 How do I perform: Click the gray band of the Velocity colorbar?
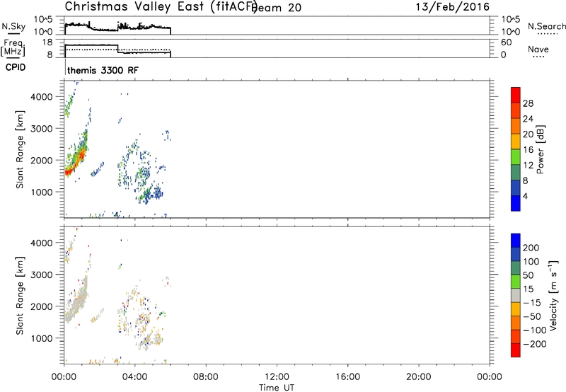point(516,295)
